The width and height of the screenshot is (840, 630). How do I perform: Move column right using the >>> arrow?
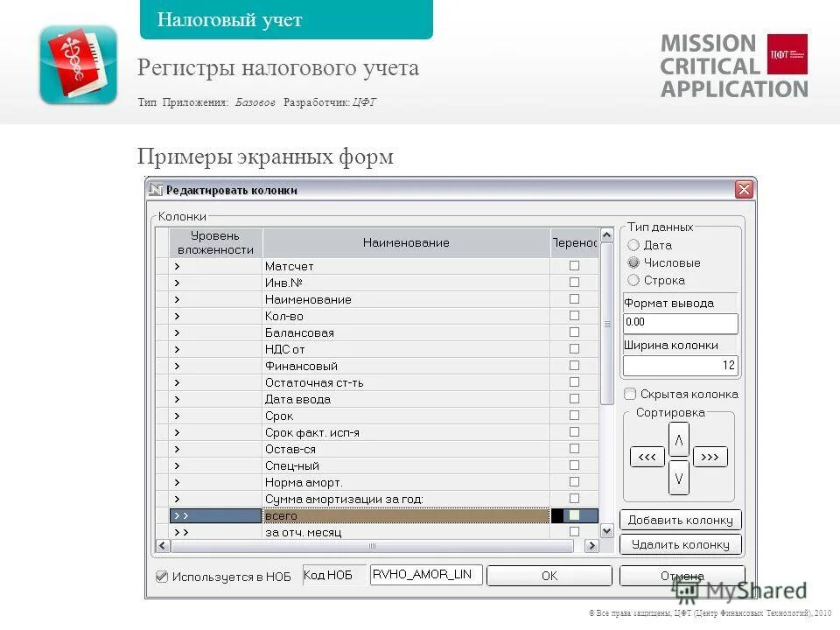click(711, 457)
